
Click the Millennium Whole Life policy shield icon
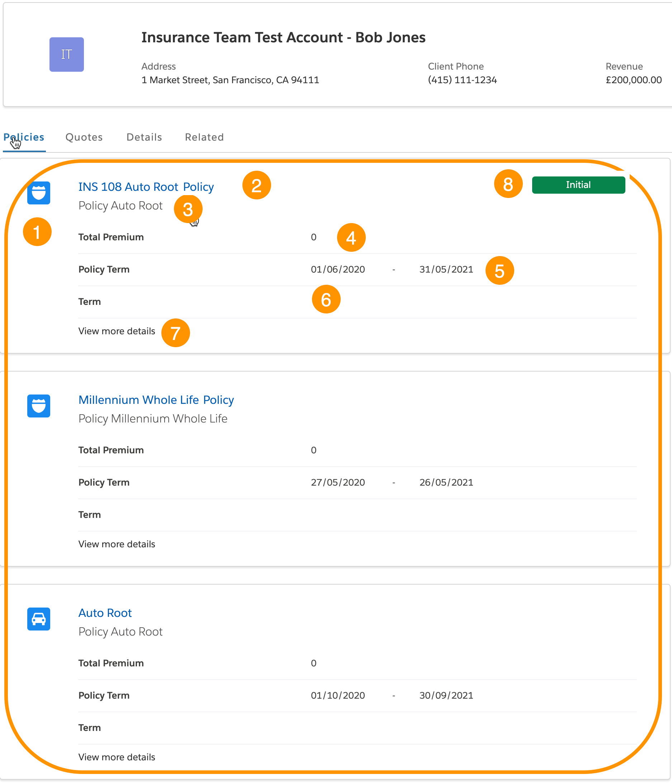coord(39,406)
